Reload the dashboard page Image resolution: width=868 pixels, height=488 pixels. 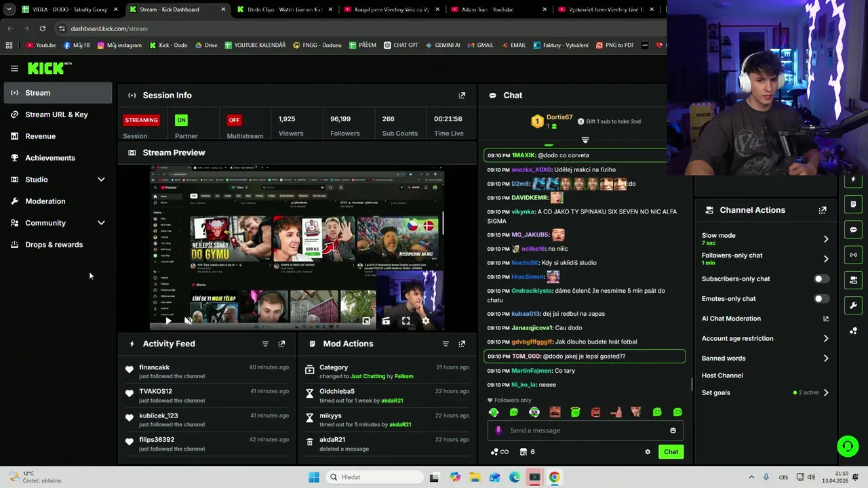(x=42, y=28)
